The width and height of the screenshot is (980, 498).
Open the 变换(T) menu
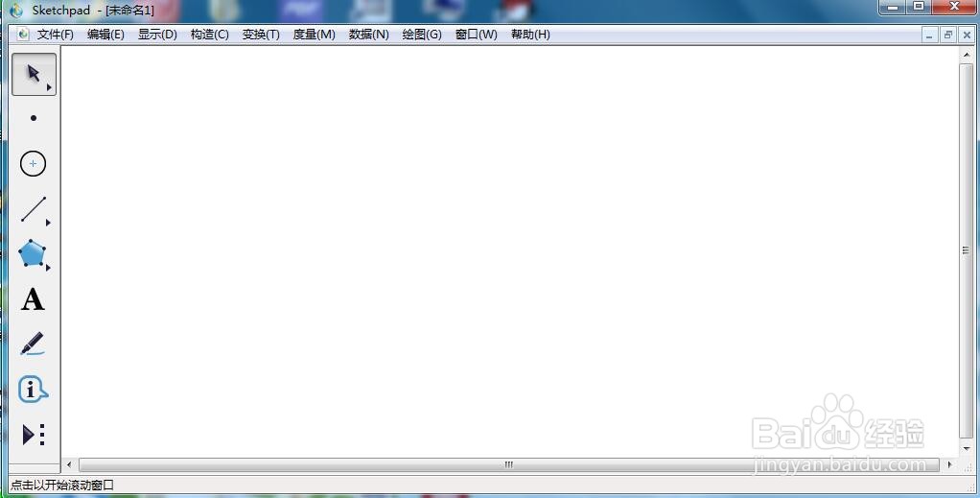[261, 35]
